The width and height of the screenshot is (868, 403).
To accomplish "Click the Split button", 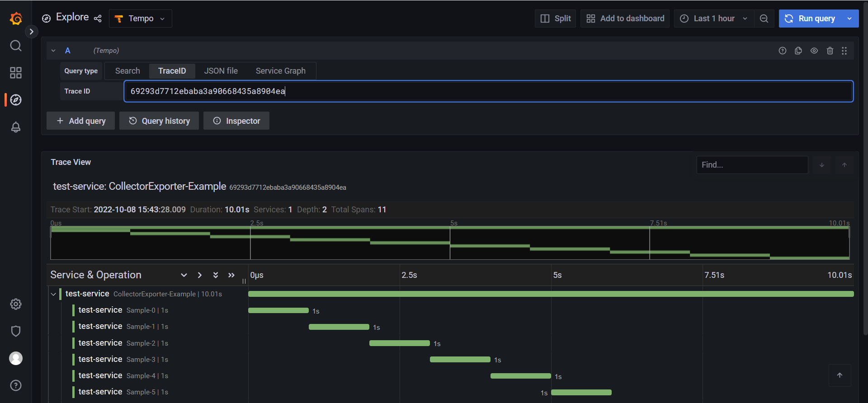I will [555, 19].
